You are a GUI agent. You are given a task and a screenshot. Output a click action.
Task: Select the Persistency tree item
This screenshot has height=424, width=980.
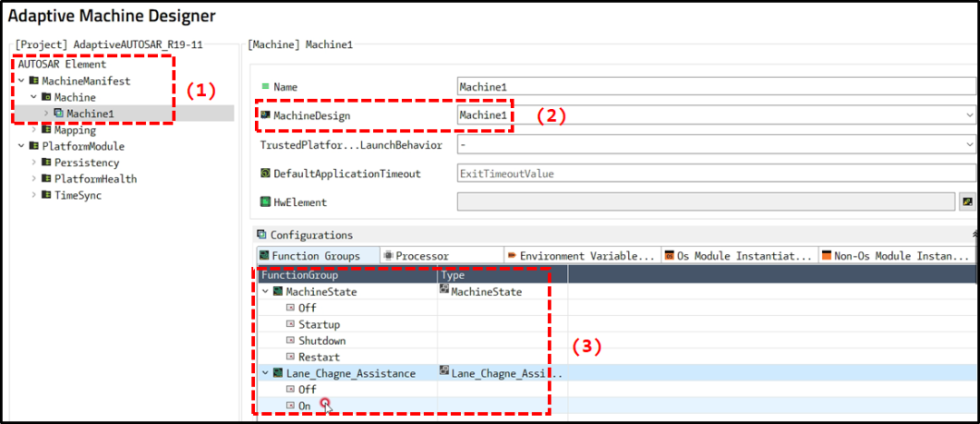point(86,163)
